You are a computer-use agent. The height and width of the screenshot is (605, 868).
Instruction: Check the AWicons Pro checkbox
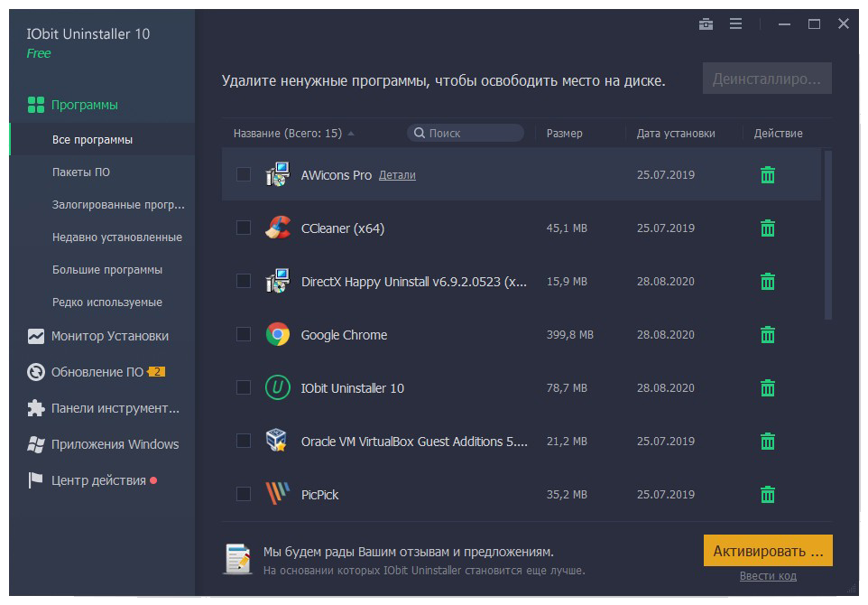click(244, 174)
